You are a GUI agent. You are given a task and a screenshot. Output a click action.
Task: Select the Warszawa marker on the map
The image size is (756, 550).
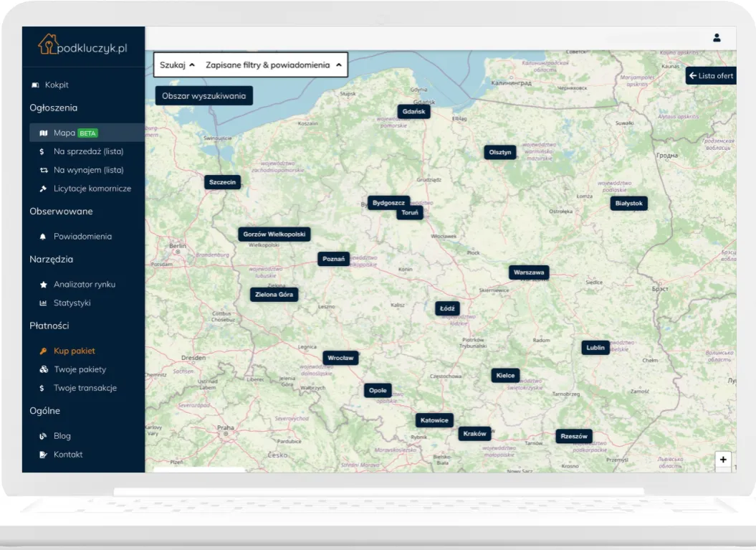point(529,272)
